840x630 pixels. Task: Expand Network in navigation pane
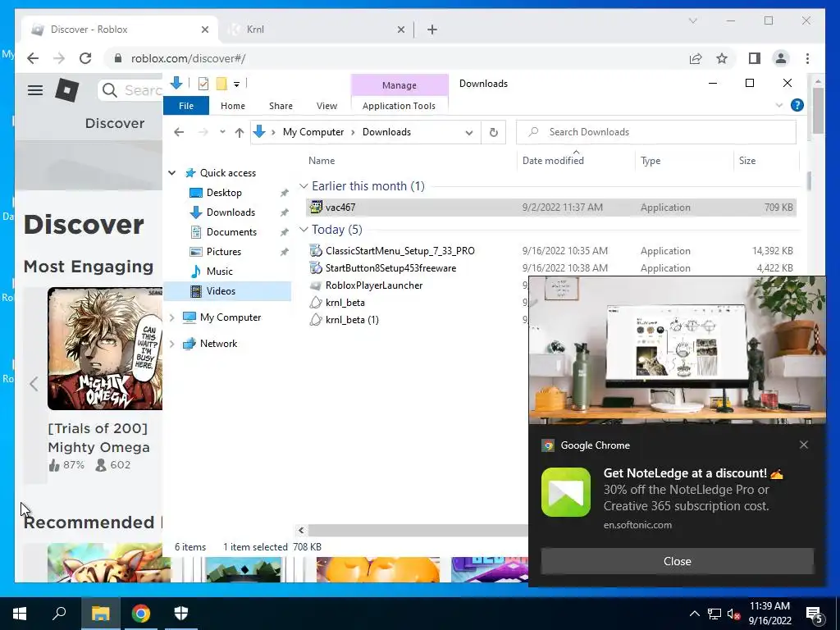point(172,344)
